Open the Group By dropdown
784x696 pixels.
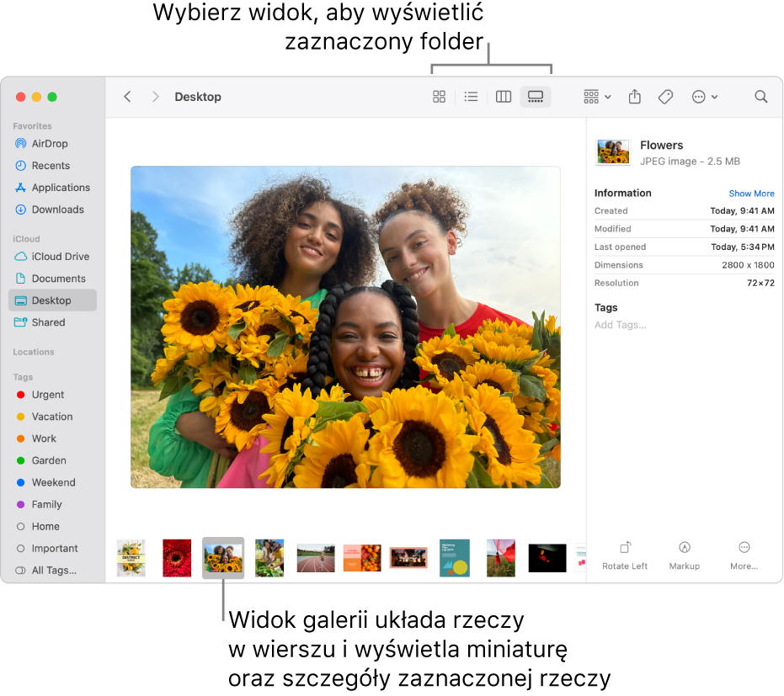pos(597,97)
